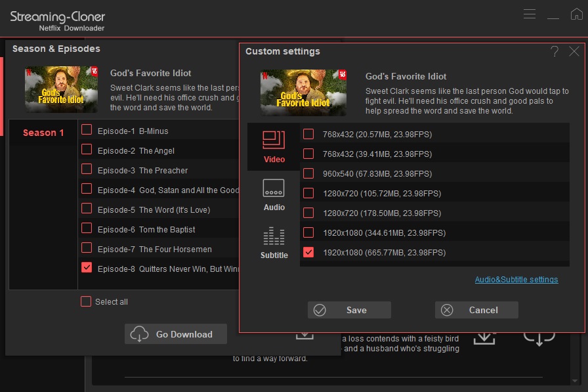Click scrollbar down arrow in background list

[575, 381]
